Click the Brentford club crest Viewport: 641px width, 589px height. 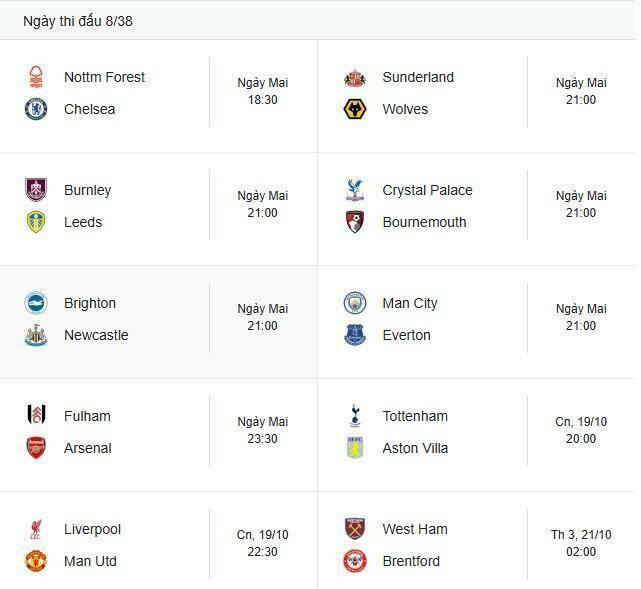355,561
